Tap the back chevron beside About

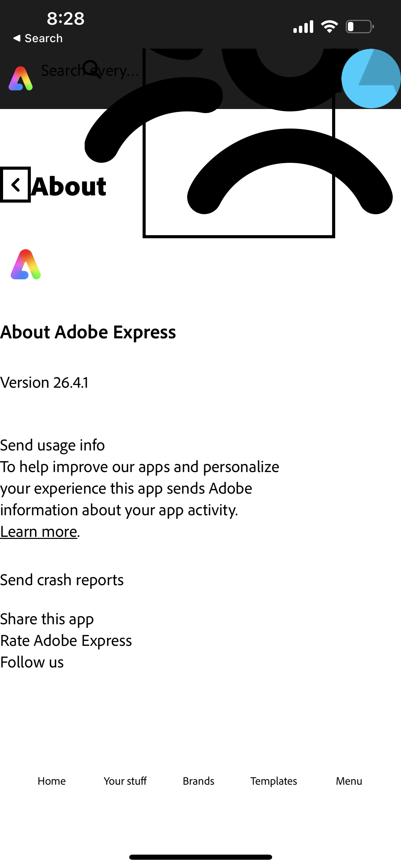(x=15, y=185)
